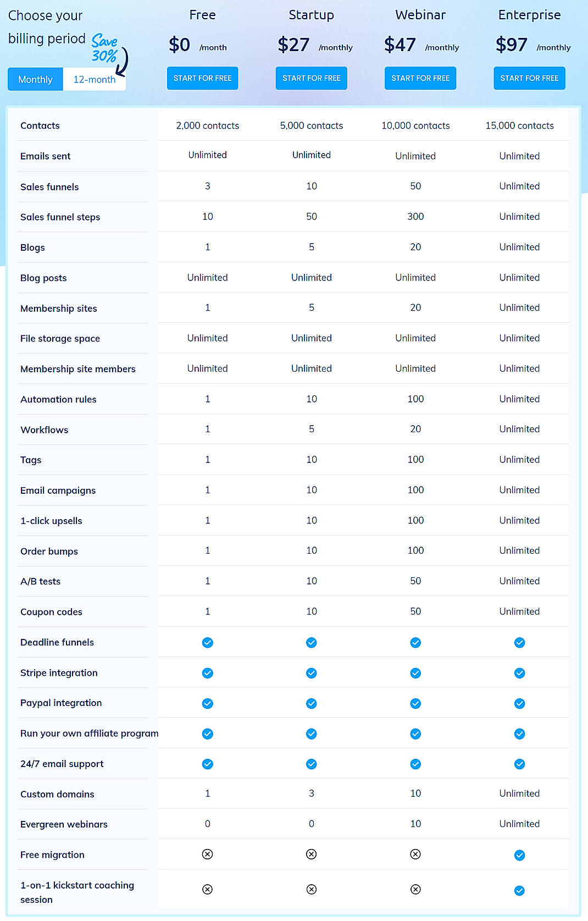Select the 12-month billing period
588x921 pixels.
tap(94, 79)
